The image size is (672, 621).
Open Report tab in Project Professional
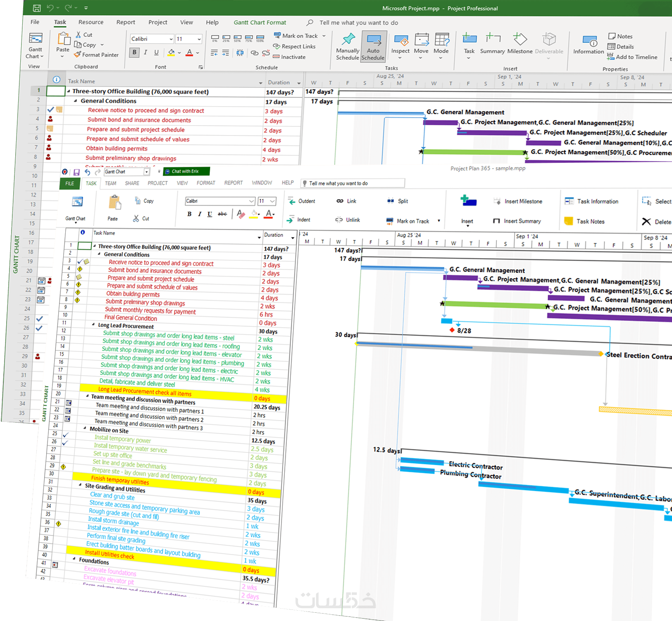(126, 22)
